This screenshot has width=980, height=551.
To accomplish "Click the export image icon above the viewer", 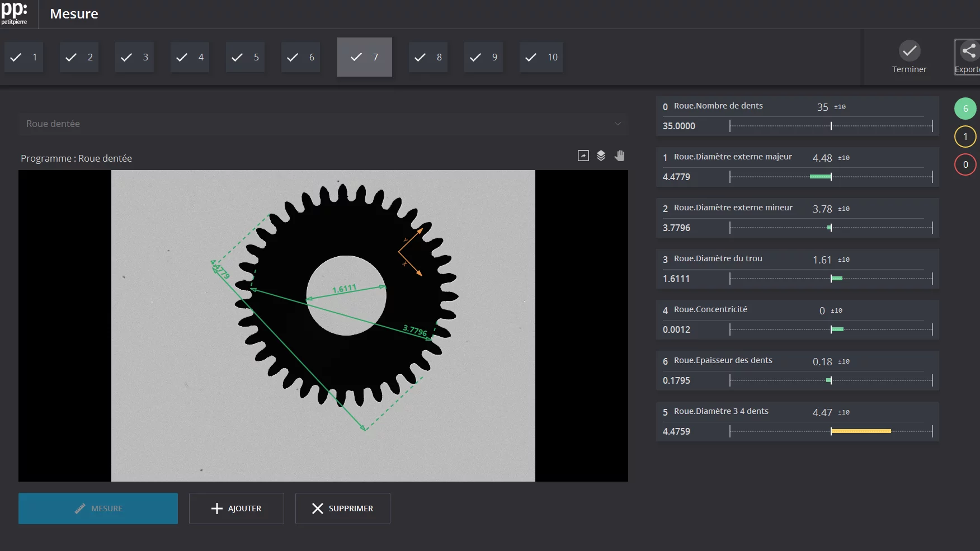I will 583,156.
